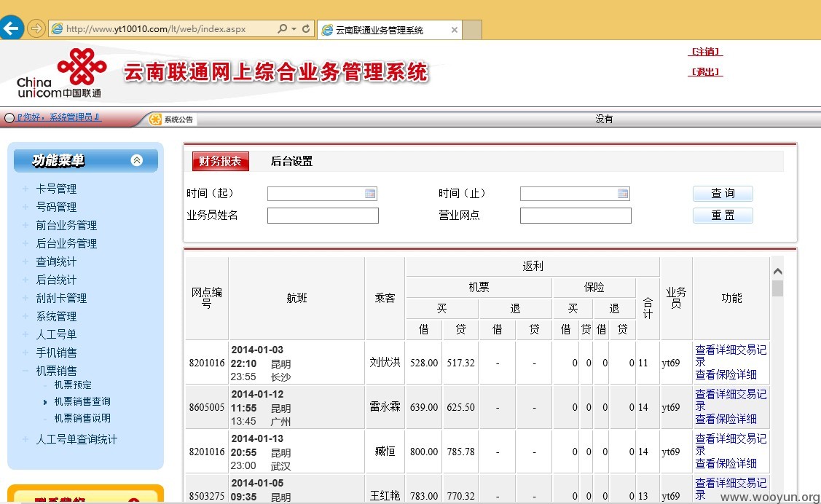Viewport: 821px width, 504px height.
Task: Click the 时间（起）date input field
Action: point(322,194)
